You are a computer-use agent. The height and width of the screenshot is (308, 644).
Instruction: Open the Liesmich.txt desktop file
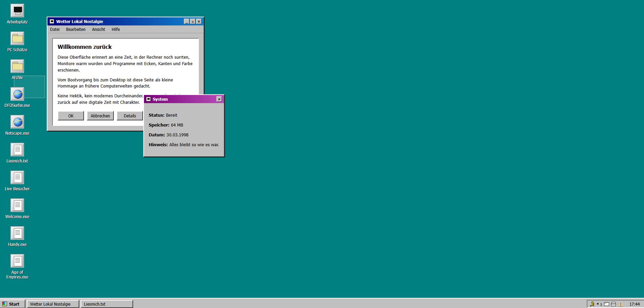(x=17, y=150)
